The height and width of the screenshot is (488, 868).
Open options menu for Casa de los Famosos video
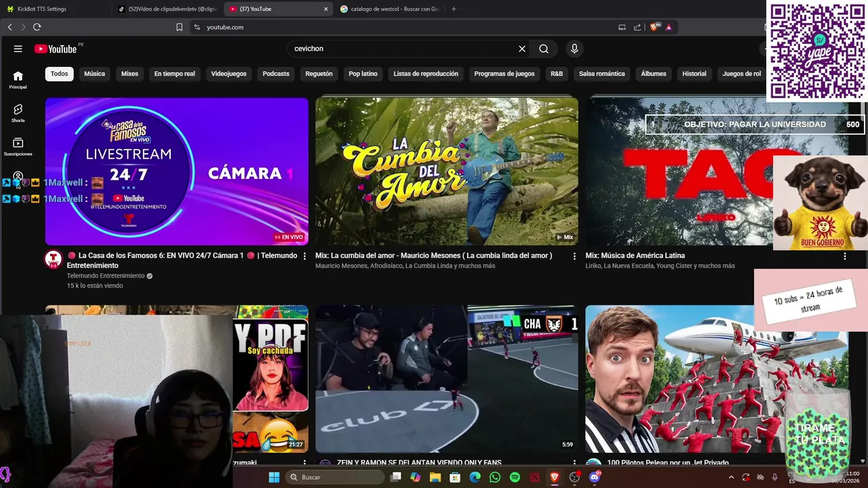tap(304, 256)
